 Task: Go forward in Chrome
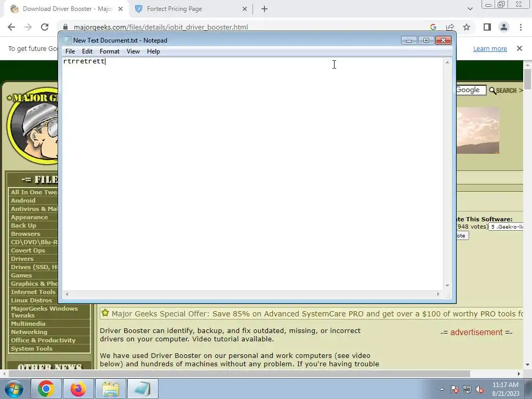click(28, 27)
